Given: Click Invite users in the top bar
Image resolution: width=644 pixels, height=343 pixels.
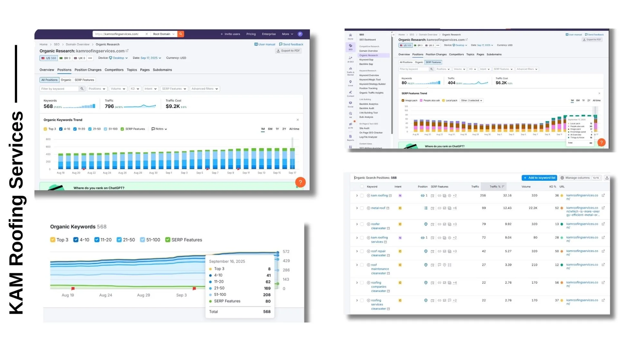Looking at the screenshot, I should pos(230,34).
